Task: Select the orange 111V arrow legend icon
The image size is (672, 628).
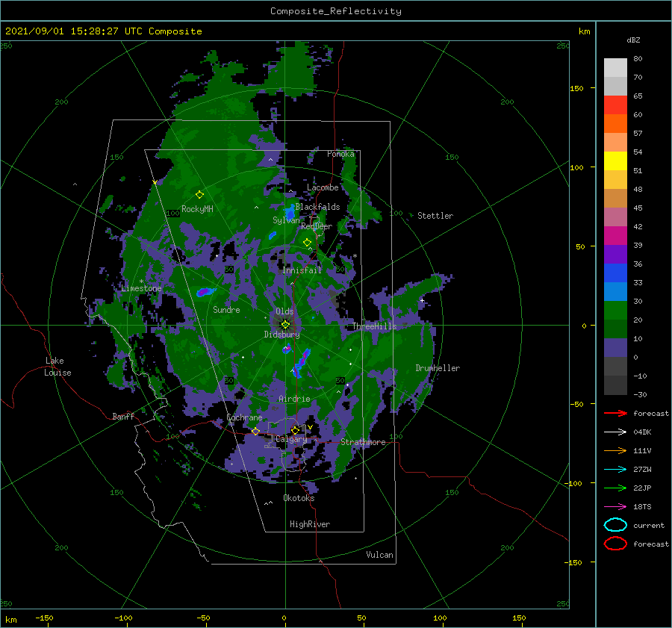Action: tap(615, 450)
